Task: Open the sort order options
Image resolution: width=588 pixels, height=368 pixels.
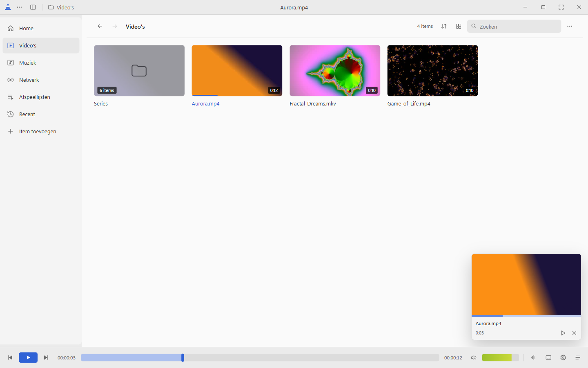Action: [x=444, y=26]
